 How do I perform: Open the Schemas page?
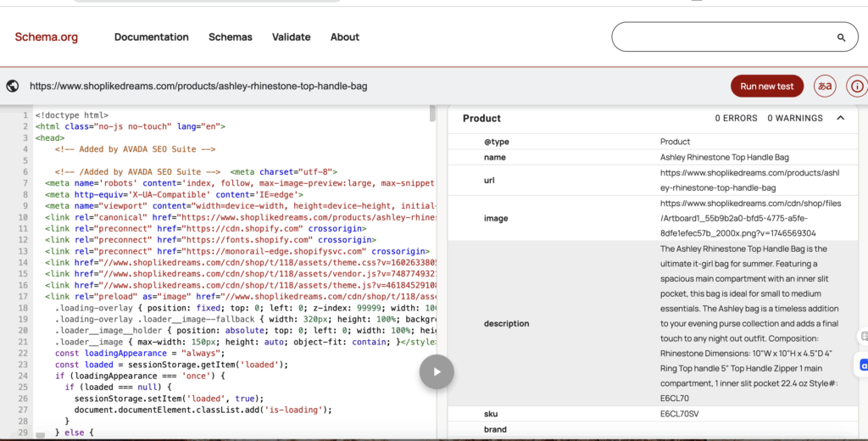coord(231,37)
